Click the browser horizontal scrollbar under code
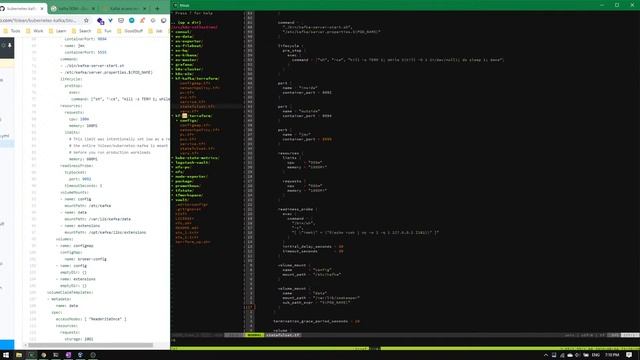 [x=91, y=345]
